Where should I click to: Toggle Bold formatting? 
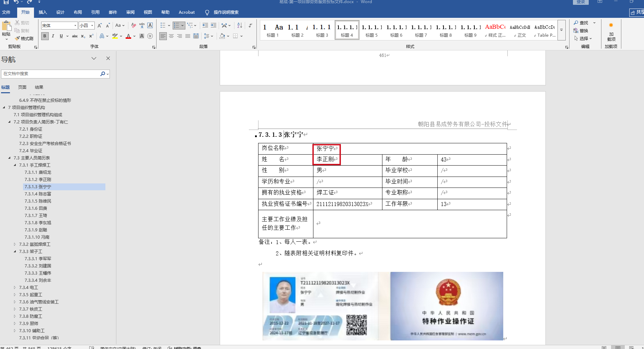point(45,36)
